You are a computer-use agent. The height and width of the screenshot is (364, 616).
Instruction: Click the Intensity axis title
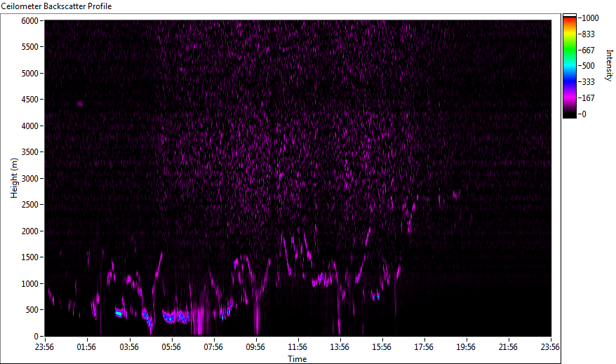coord(609,65)
